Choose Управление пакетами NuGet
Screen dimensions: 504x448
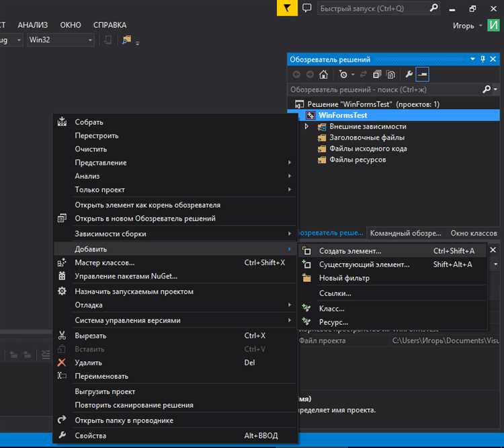pos(175,276)
